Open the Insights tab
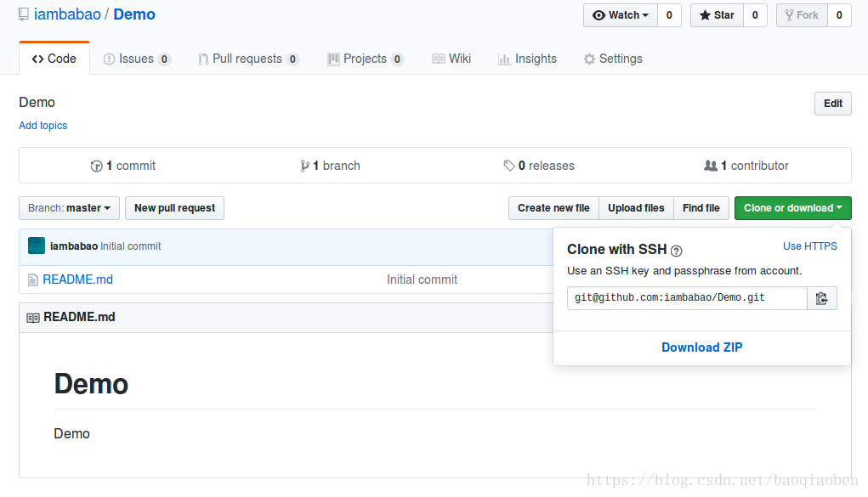This screenshot has height=497, width=868. click(528, 59)
